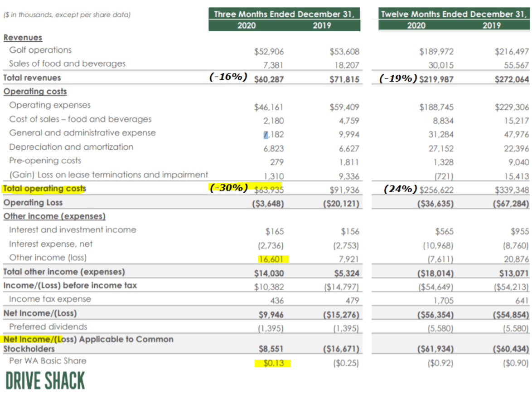Select Income/(Loss) before income tax label
Image resolution: width=532 pixels, height=395 pixels.
[70, 286]
